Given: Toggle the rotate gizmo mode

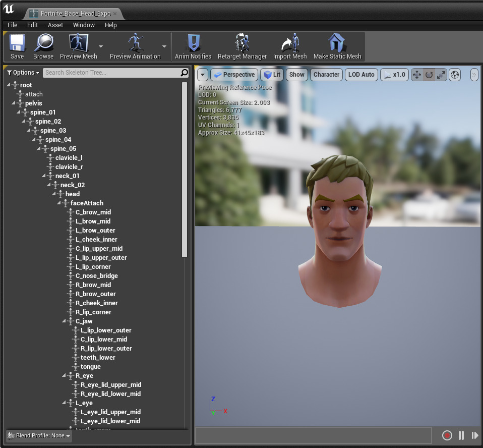Looking at the screenshot, I should [x=429, y=75].
